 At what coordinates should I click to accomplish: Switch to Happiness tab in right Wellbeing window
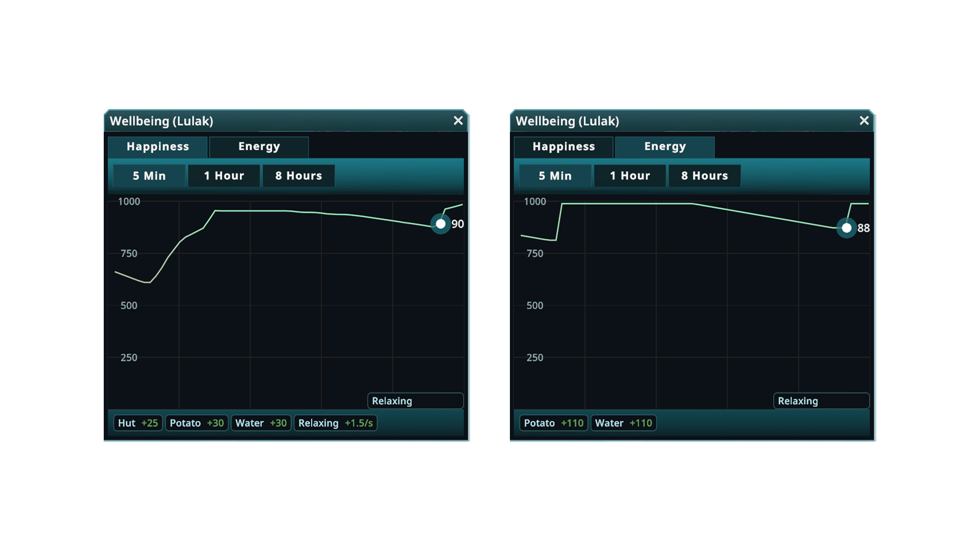pos(563,147)
